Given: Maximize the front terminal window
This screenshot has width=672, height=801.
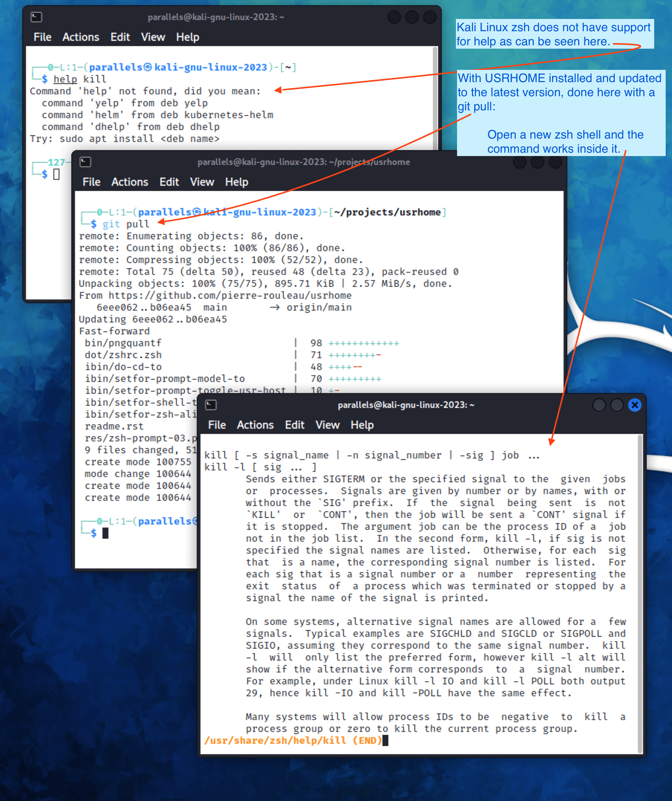Looking at the screenshot, I should pyautogui.click(x=617, y=405).
